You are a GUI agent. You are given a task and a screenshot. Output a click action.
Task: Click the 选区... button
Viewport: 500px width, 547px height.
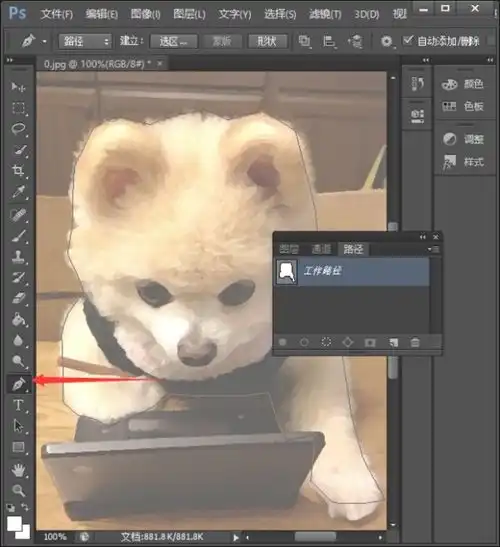click(174, 42)
